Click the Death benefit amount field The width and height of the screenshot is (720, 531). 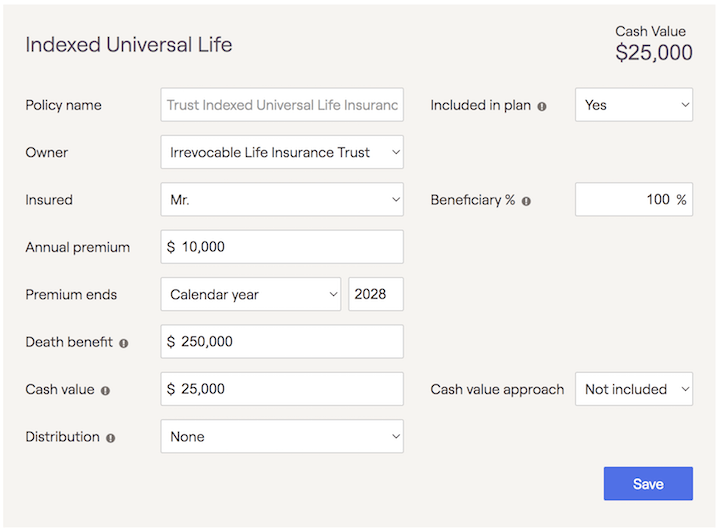281,341
